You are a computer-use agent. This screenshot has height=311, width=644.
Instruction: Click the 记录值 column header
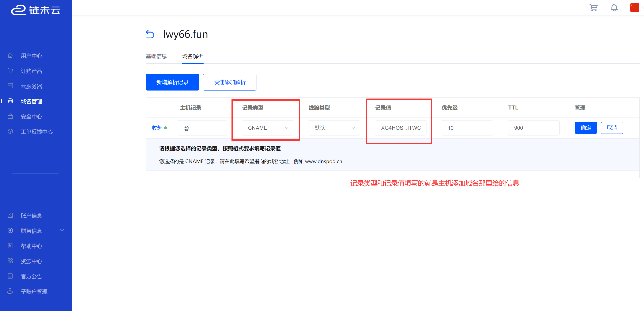pos(383,108)
